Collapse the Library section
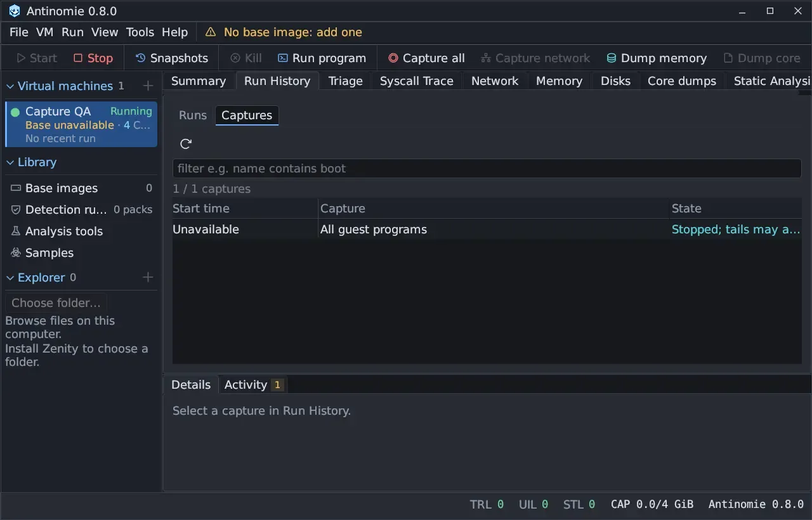 click(x=10, y=162)
